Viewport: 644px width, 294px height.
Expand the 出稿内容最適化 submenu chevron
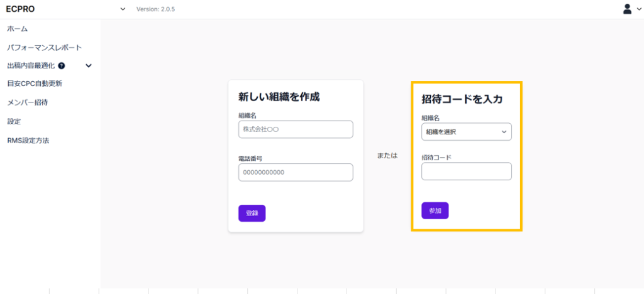point(89,65)
